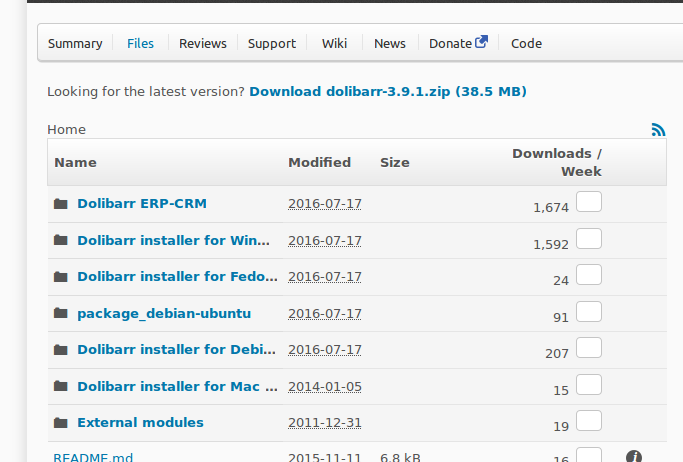Click the 207 downloads count
This screenshot has height=462, width=683.
(557, 354)
